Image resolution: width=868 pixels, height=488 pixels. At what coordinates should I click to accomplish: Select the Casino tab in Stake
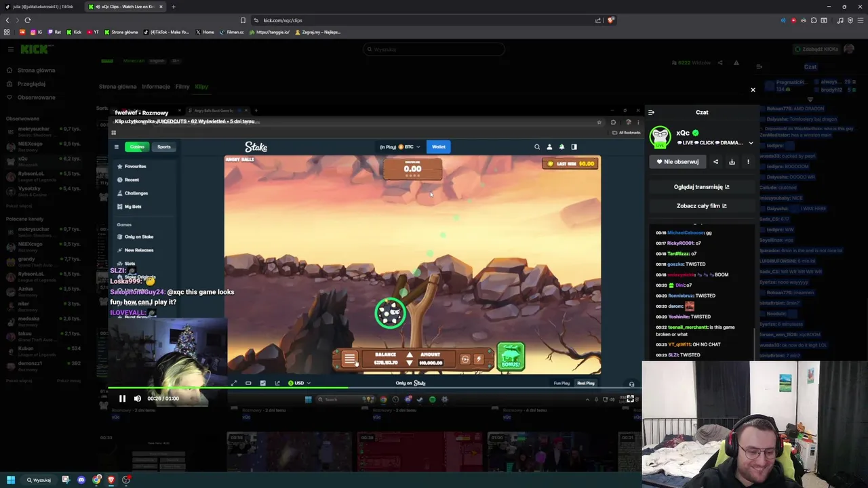point(138,147)
